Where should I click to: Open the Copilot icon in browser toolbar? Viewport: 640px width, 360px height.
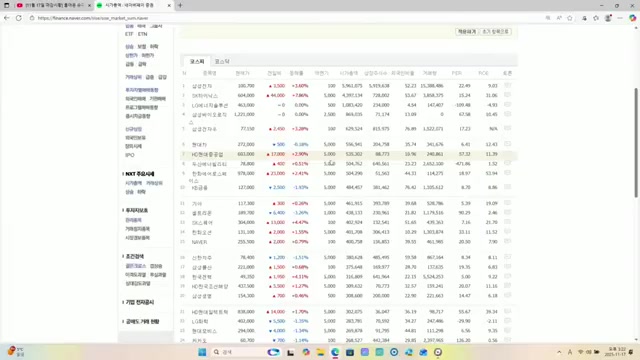tap(632, 18)
